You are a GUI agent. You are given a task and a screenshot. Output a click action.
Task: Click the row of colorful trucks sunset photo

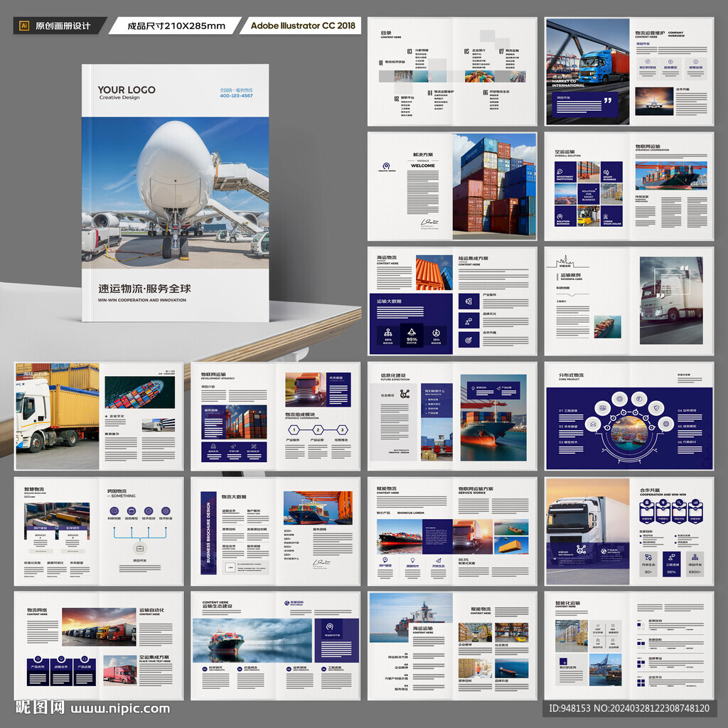[99, 627]
